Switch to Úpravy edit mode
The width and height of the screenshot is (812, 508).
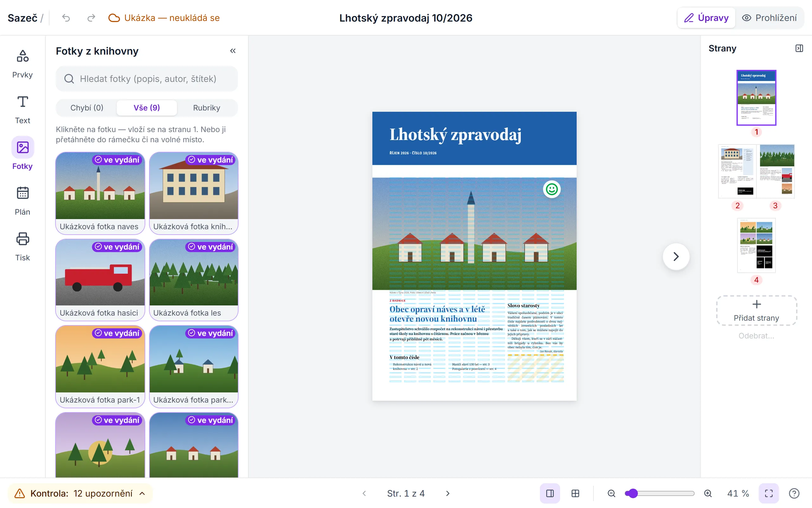pyautogui.click(x=706, y=18)
